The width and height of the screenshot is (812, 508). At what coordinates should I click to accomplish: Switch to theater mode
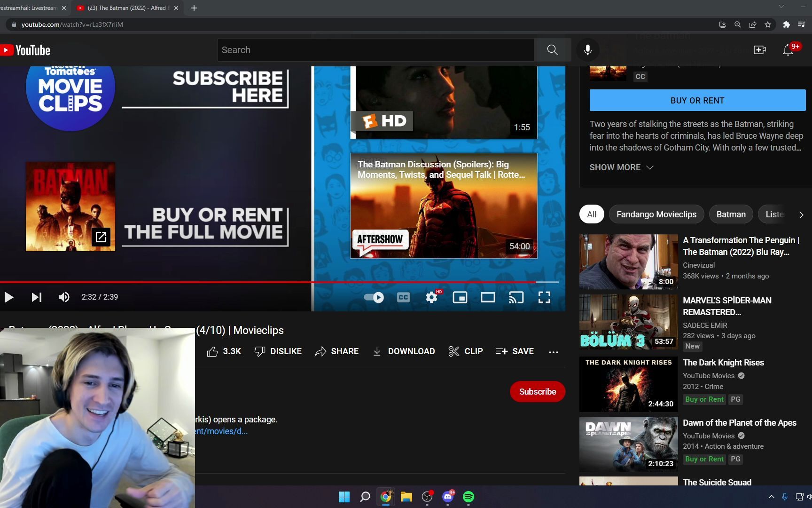488,297
